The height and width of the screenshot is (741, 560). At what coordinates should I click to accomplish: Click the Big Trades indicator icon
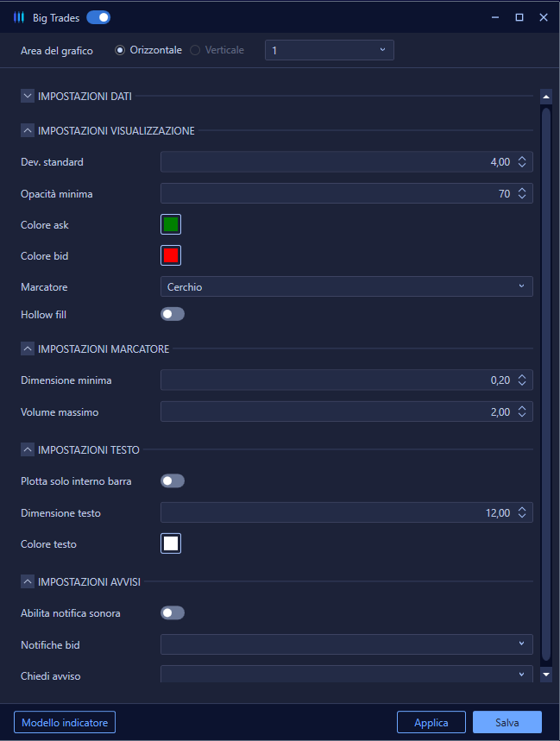coord(18,17)
